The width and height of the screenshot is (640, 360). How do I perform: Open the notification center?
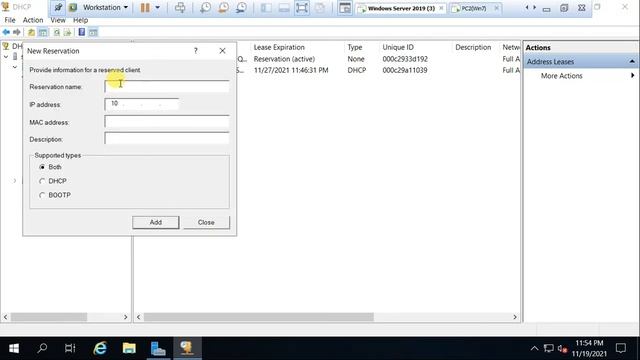tap(621, 348)
